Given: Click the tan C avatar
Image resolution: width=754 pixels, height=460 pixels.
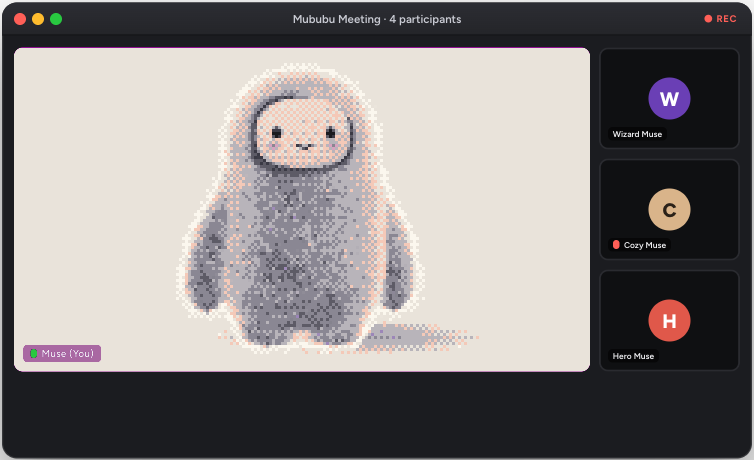Looking at the screenshot, I should tap(669, 210).
